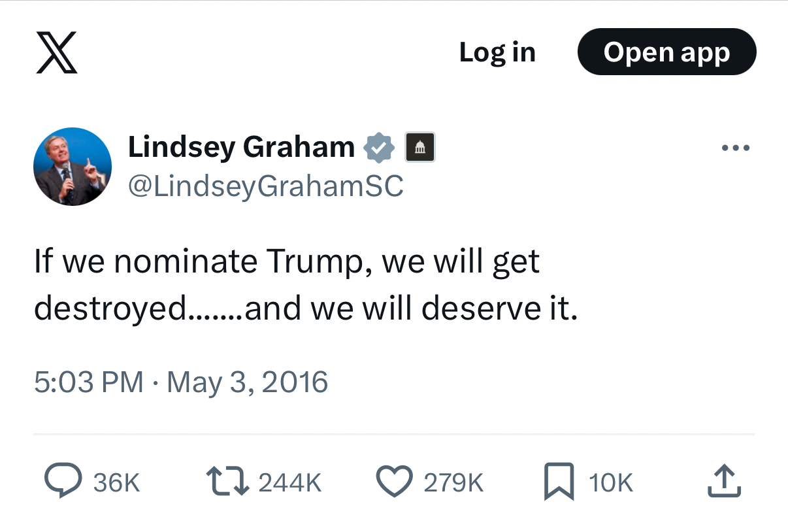Click the X logo icon
Screen dimensions: 788x532
[56, 52]
